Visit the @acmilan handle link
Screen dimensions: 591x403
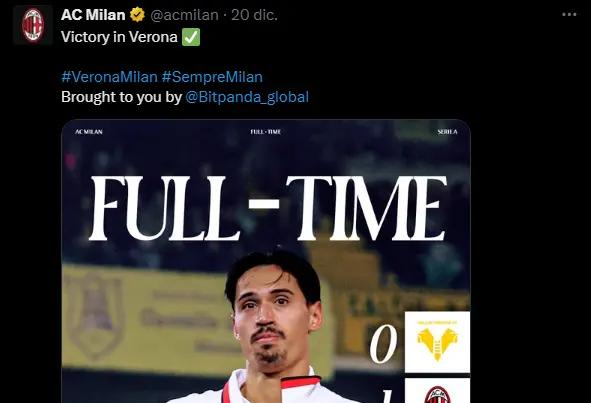[x=184, y=15]
